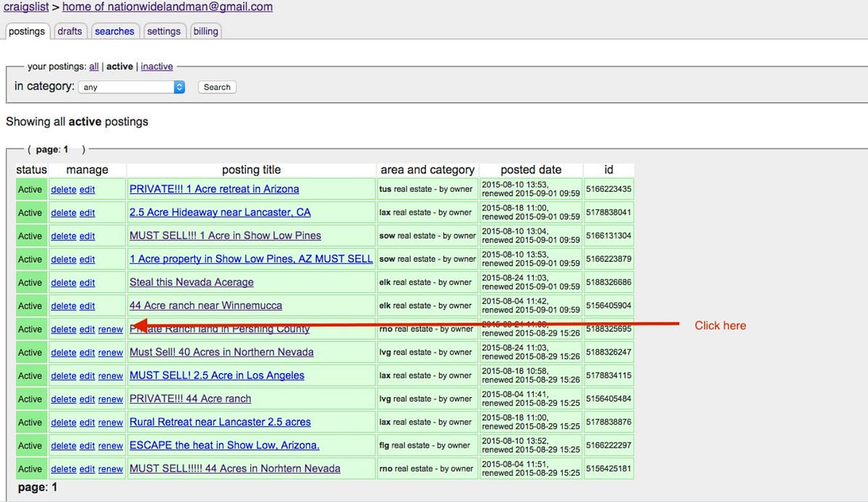Renew the Must Sell 40 Acres posting
The height and width of the screenshot is (502, 868).
click(x=110, y=352)
